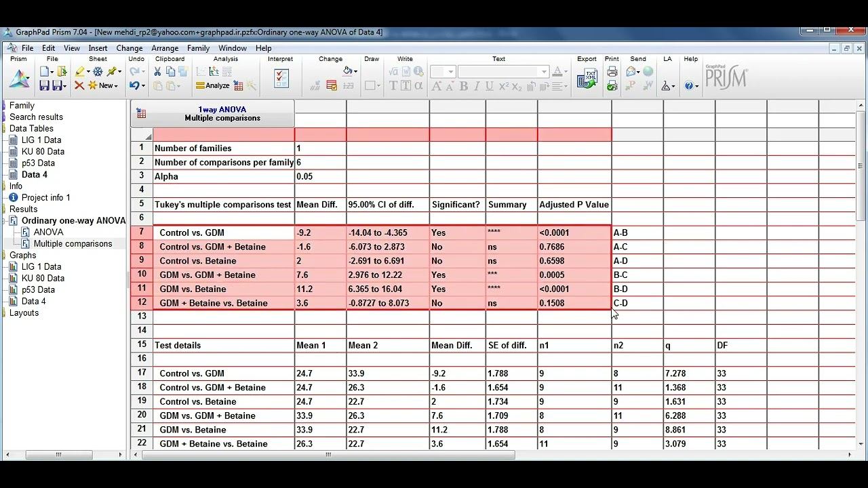Click the Interpret checklist icon
Image resolution: width=868 pixels, height=488 pixels.
(x=281, y=78)
